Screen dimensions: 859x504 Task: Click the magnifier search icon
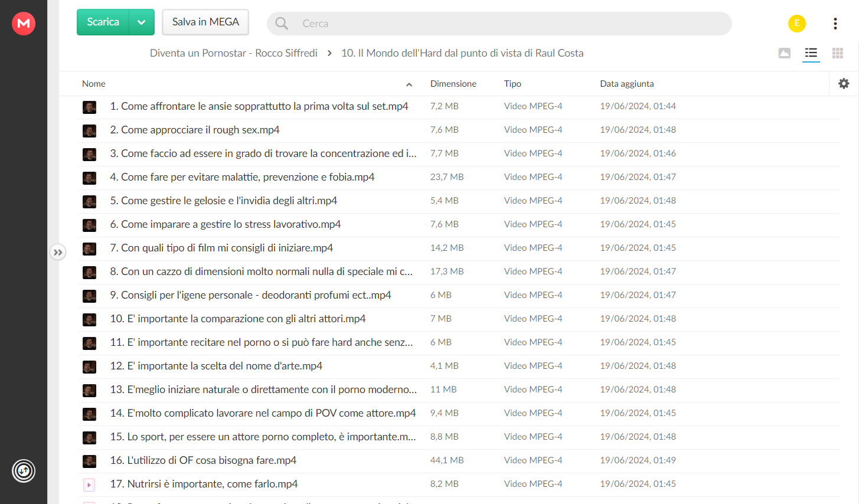(x=282, y=24)
